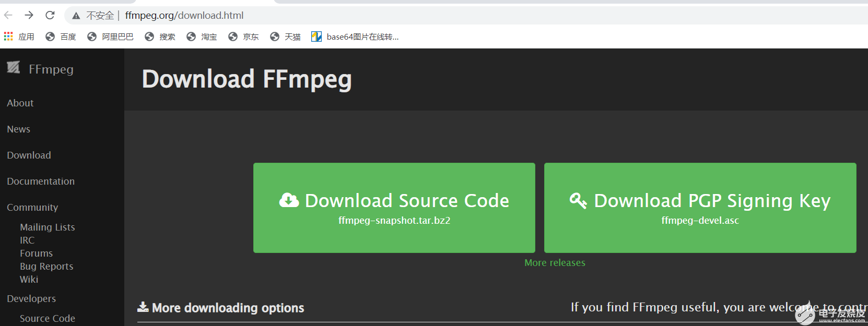Go to Documentation in the sidebar
The height and width of the screenshot is (326, 868).
click(41, 182)
